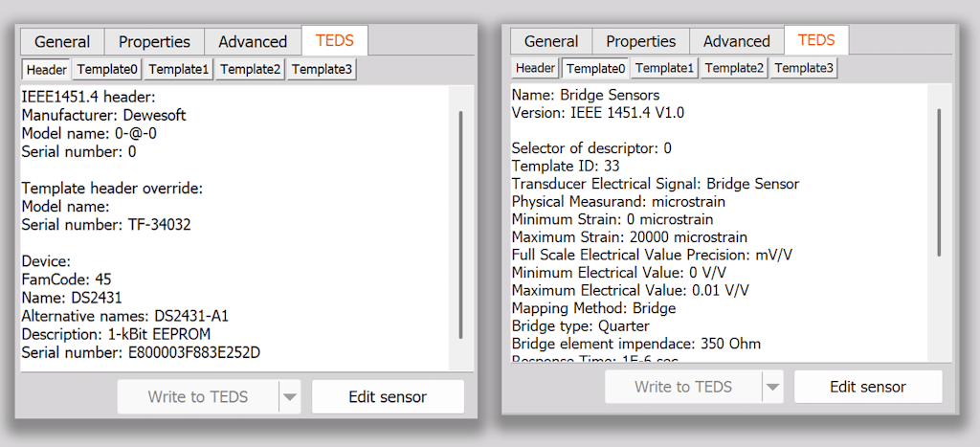Open Properties tab in right panel
This screenshot has width=980, height=447.
tap(640, 42)
